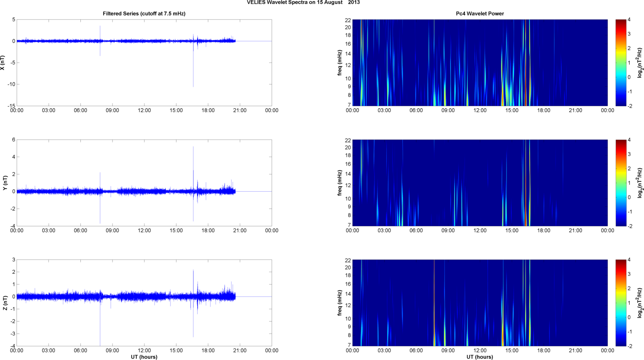Click the freq (mHz) label of top spectrogram
This screenshot has height=360, width=644.
[x=339, y=63]
